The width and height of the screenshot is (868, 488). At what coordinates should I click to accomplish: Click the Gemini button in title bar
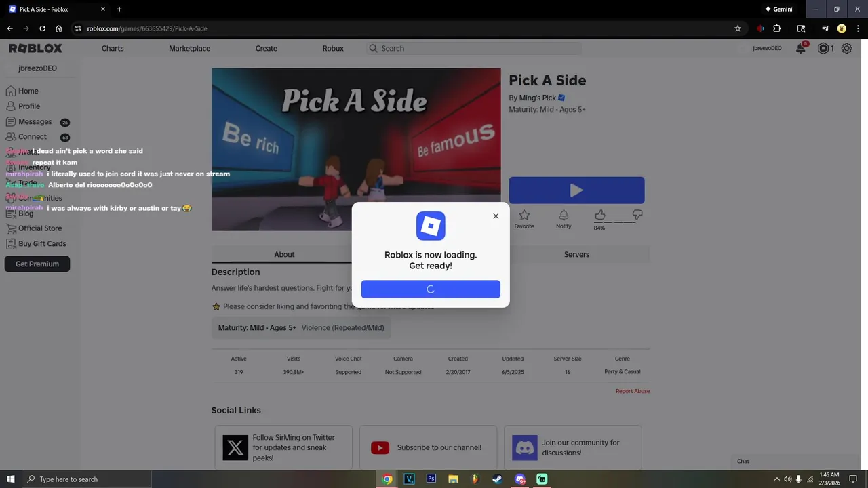[778, 9]
